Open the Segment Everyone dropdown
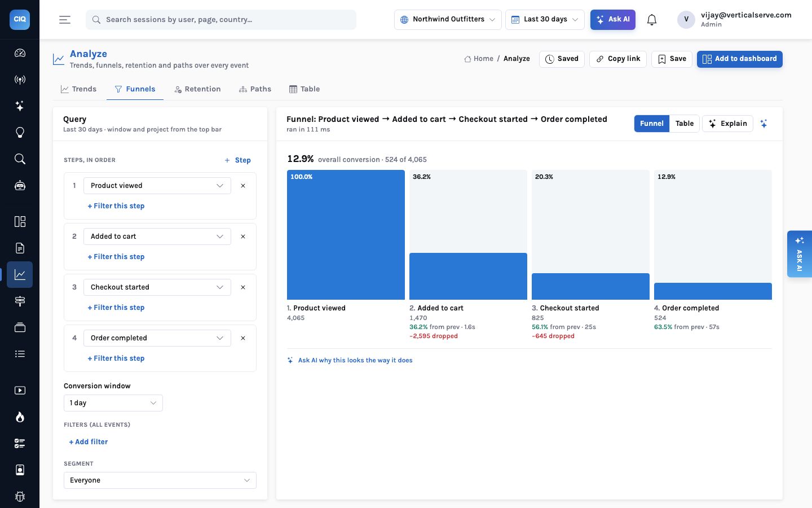Screen dimensions: 812x508 tap(160, 480)
